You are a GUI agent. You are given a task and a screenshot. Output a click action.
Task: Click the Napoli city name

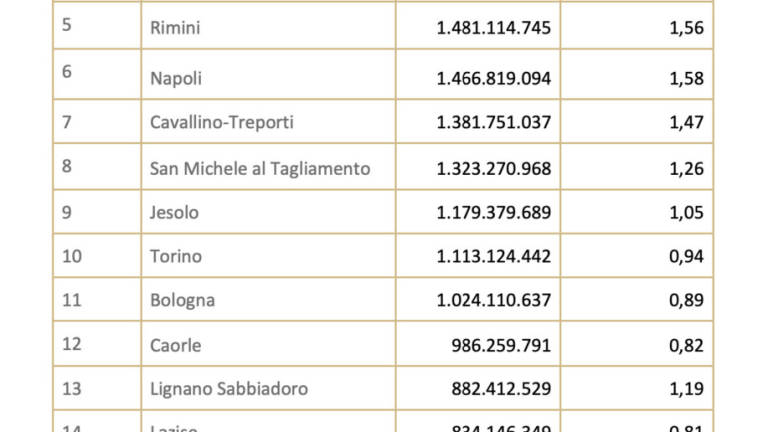[x=176, y=78]
